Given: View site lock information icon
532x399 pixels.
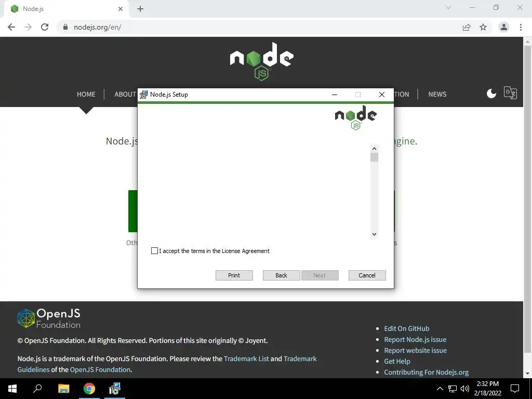Looking at the screenshot, I should click(65, 27).
